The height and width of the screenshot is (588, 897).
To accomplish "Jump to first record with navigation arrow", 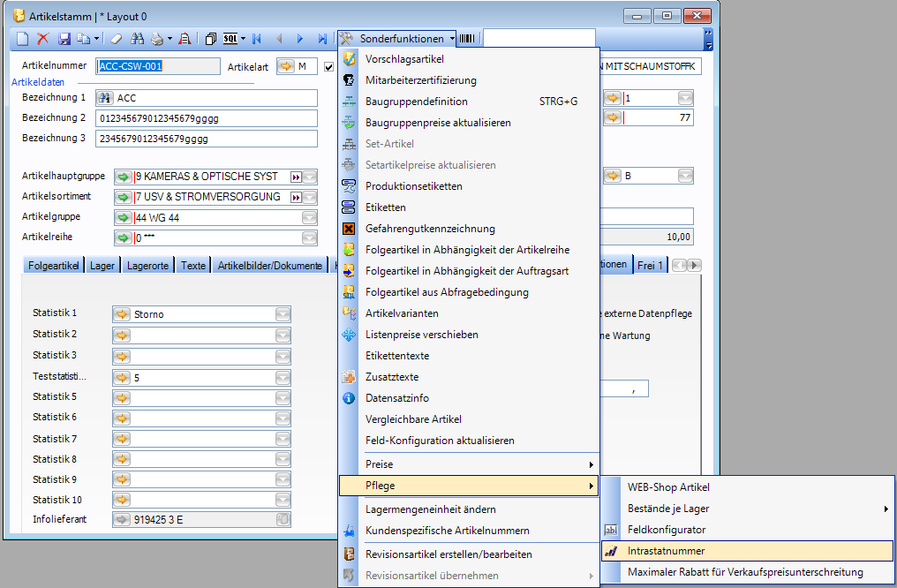I will pos(257,39).
